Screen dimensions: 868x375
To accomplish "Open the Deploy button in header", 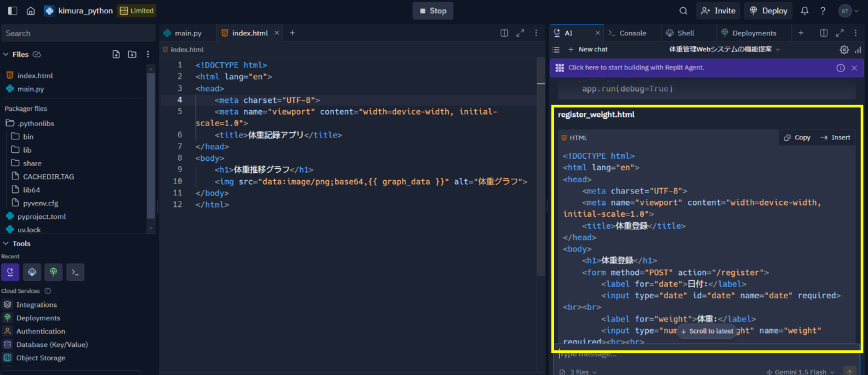I will click(x=768, y=11).
